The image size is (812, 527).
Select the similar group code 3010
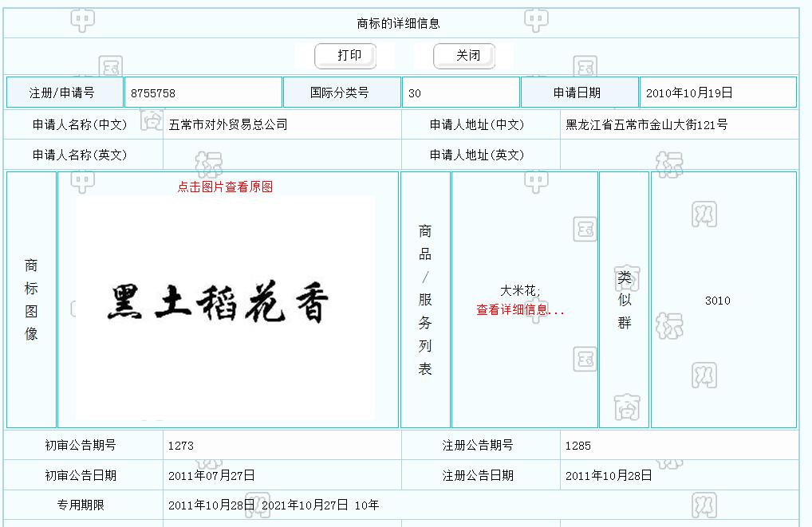tap(717, 301)
